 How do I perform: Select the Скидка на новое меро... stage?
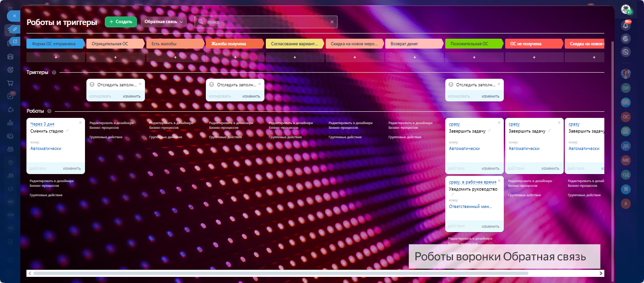coord(354,44)
